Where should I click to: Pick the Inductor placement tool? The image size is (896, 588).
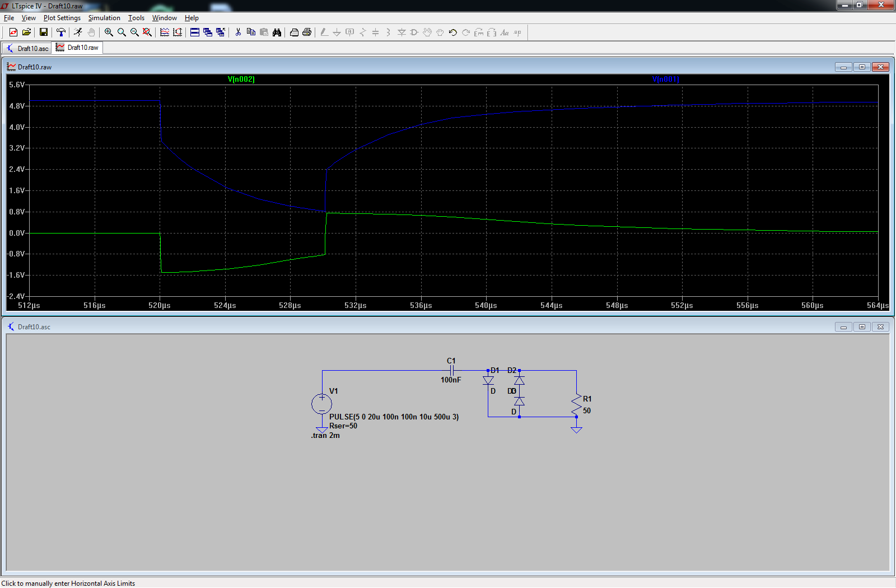coord(388,32)
